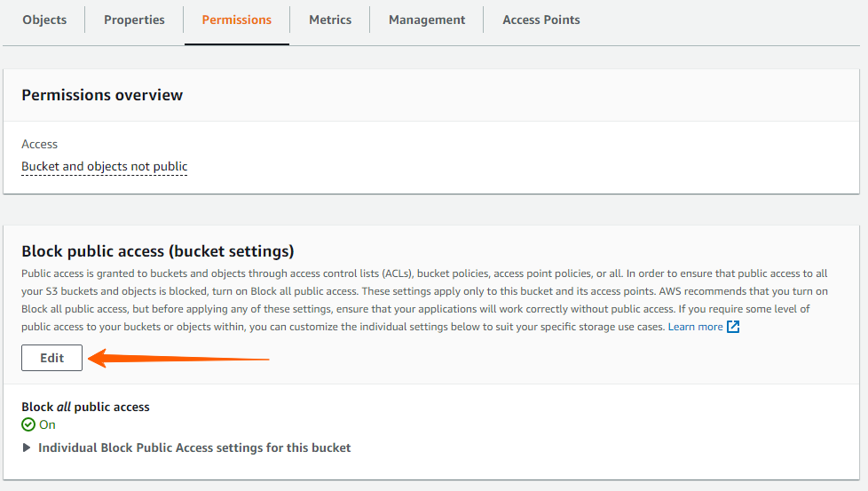
Task: Click 'Individual Block Public Access settings for this bucket'
Action: coord(194,447)
